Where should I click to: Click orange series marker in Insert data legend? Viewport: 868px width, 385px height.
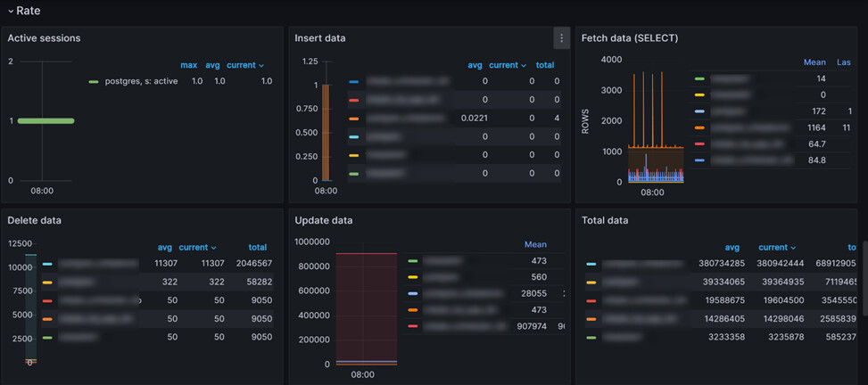coord(354,118)
